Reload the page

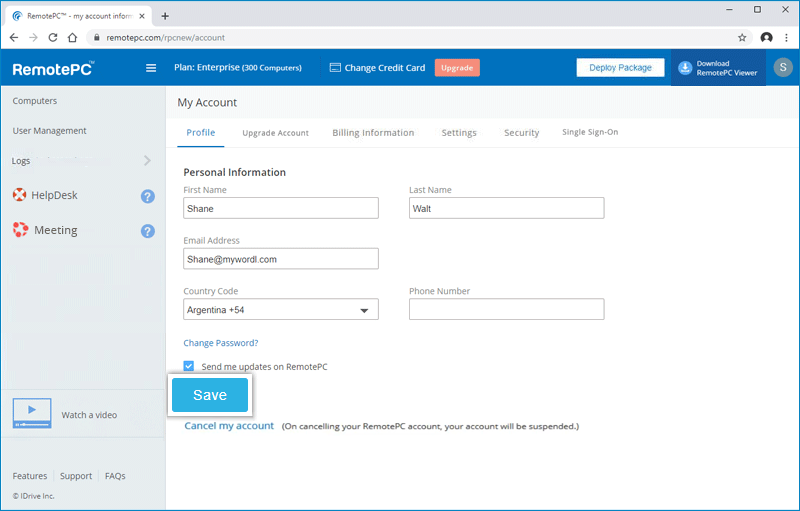(53, 37)
